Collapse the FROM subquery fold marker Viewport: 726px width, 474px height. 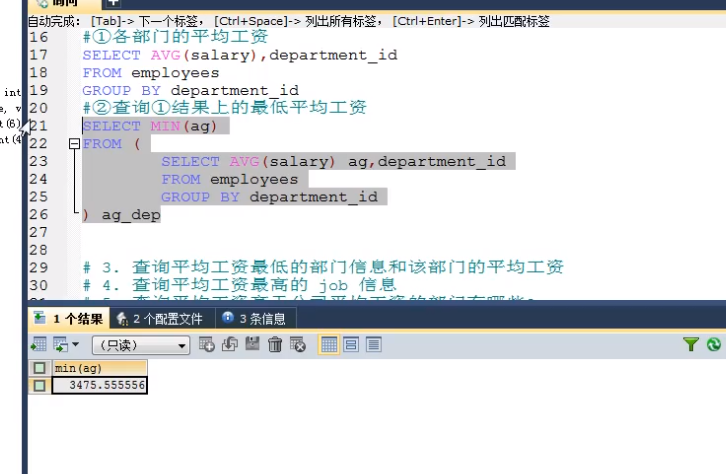74,144
